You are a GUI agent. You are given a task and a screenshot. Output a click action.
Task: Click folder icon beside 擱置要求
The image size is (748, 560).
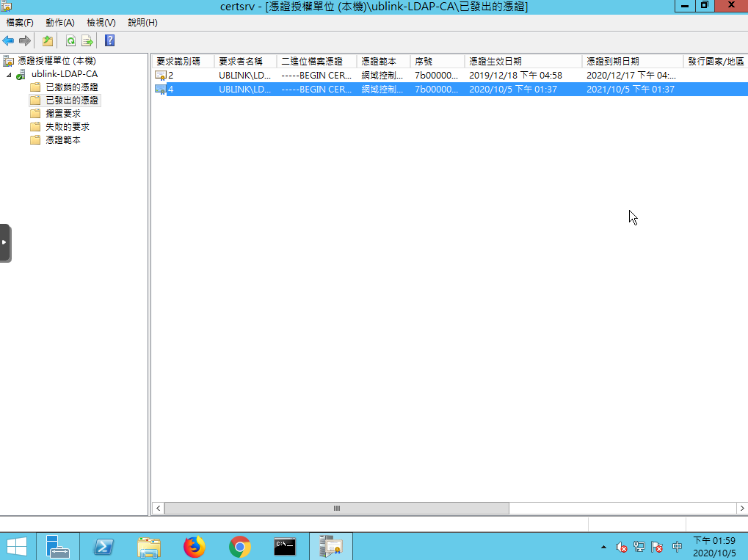tap(35, 114)
